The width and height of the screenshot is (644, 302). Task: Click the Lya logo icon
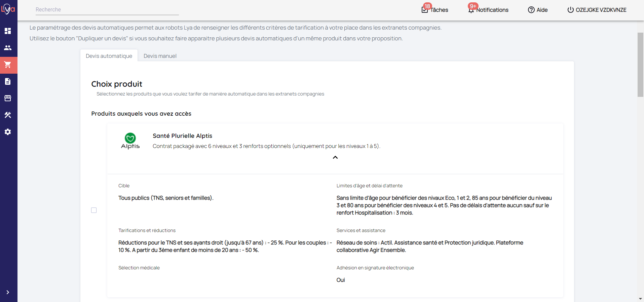8,9
